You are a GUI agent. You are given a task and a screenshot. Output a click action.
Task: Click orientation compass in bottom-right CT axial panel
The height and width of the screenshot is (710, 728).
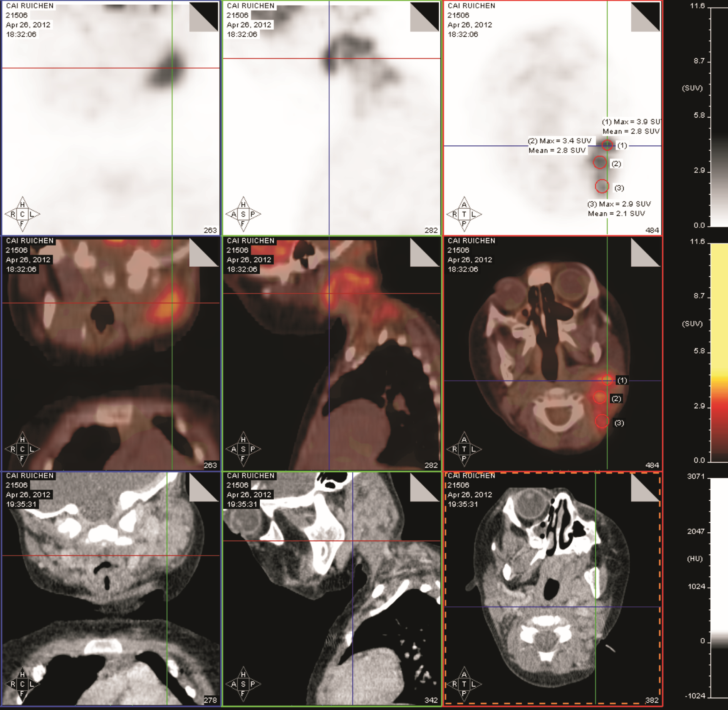point(464,684)
